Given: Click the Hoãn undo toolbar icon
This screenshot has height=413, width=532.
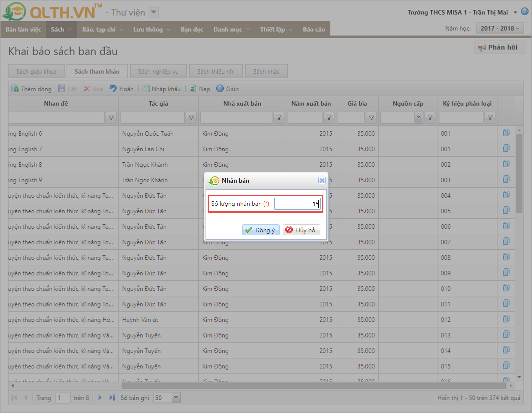Looking at the screenshot, I should pos(113,89).
